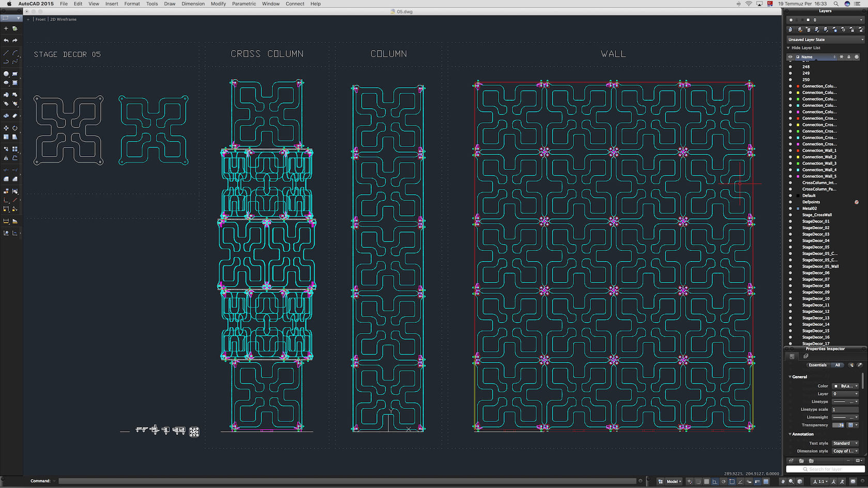868x488 pixels.
Task: Click the Search for layer field
Action: point(825,469)
